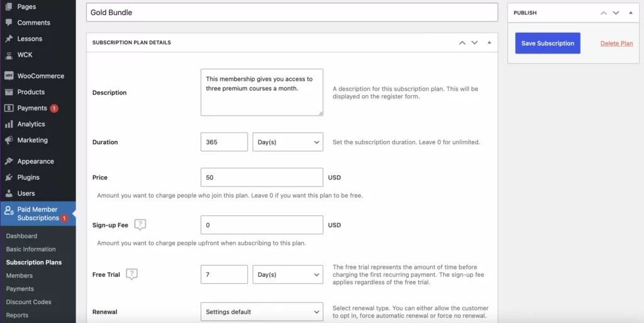Click the Marketing megaphone icon
This screenshot has height=323, width=644.
pos(9,140)
